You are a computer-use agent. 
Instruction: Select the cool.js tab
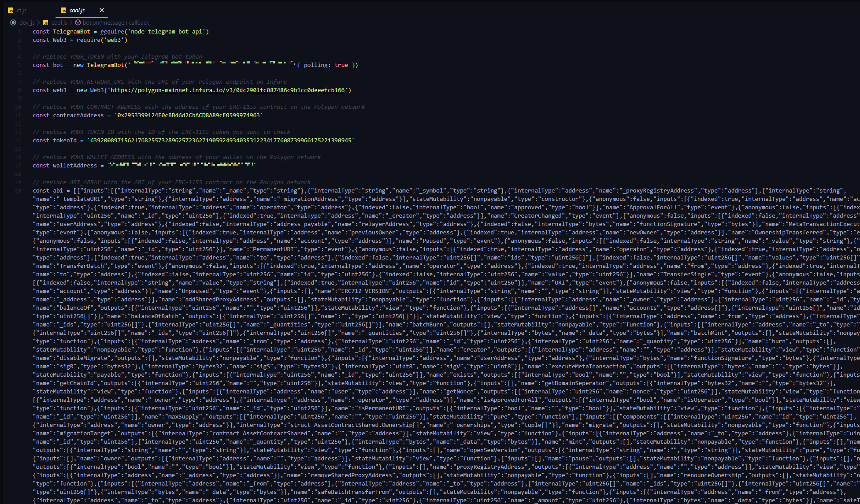coord(77,10)
